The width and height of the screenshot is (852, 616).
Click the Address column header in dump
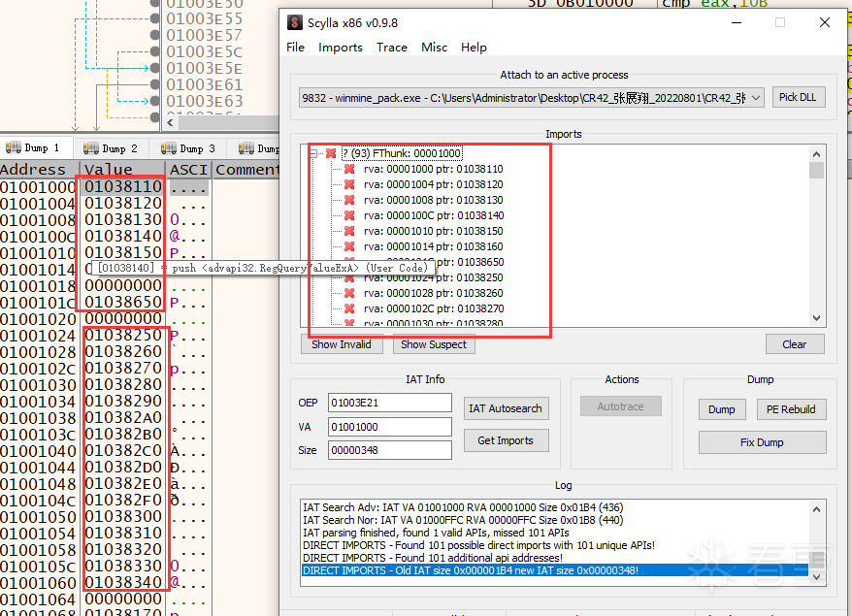(x=39, y=170)
